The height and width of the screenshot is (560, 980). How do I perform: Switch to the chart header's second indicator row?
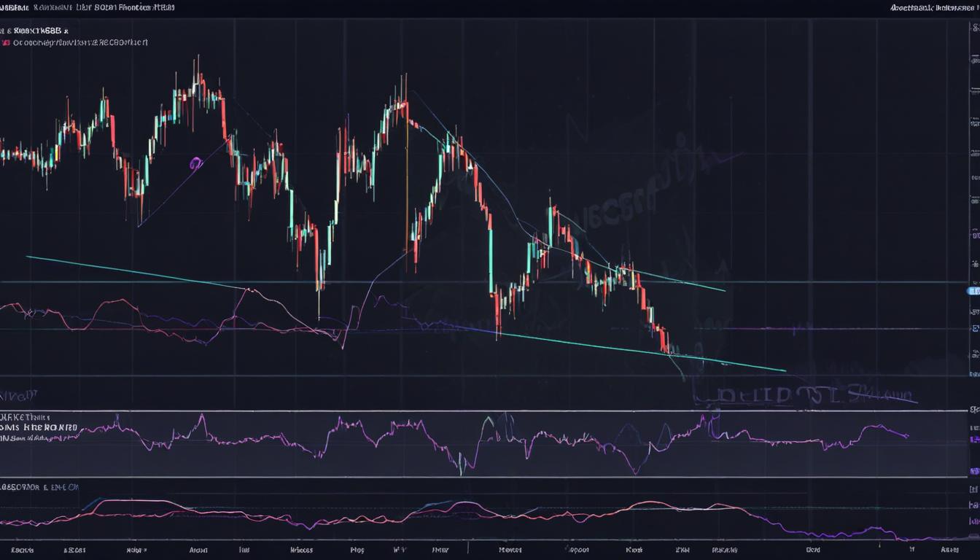(73, 42)
